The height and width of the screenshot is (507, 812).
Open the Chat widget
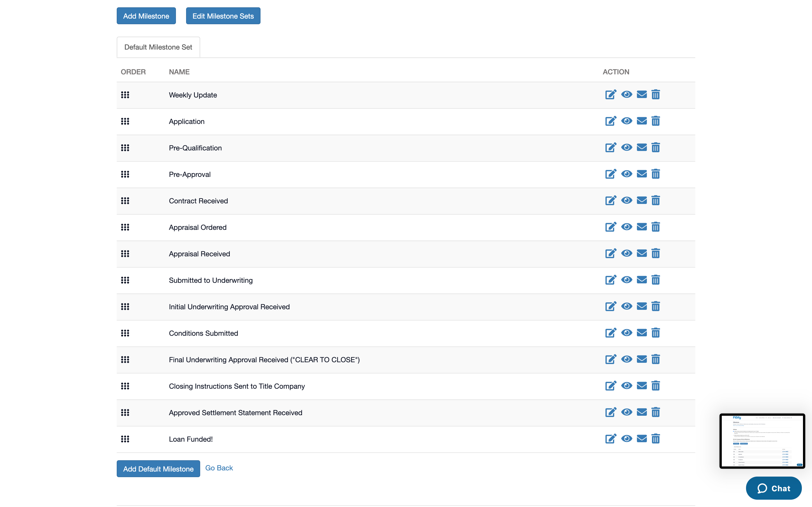point(773,488)
